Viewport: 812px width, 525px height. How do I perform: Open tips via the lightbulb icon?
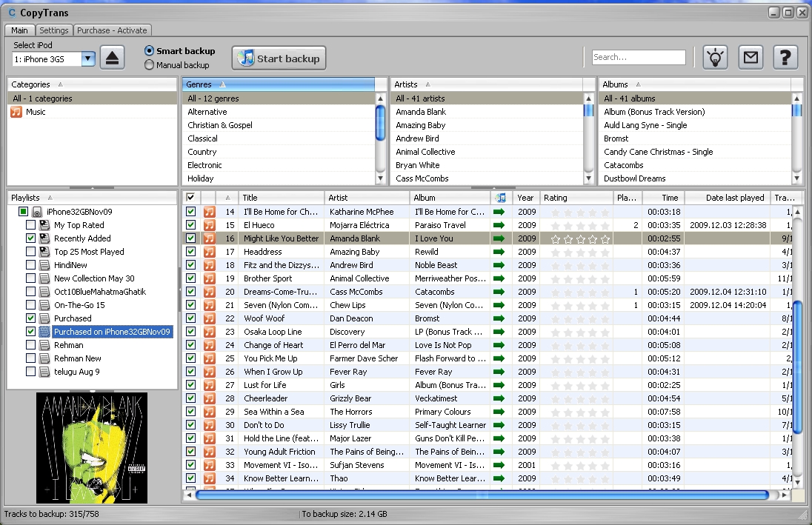[715, 57]
